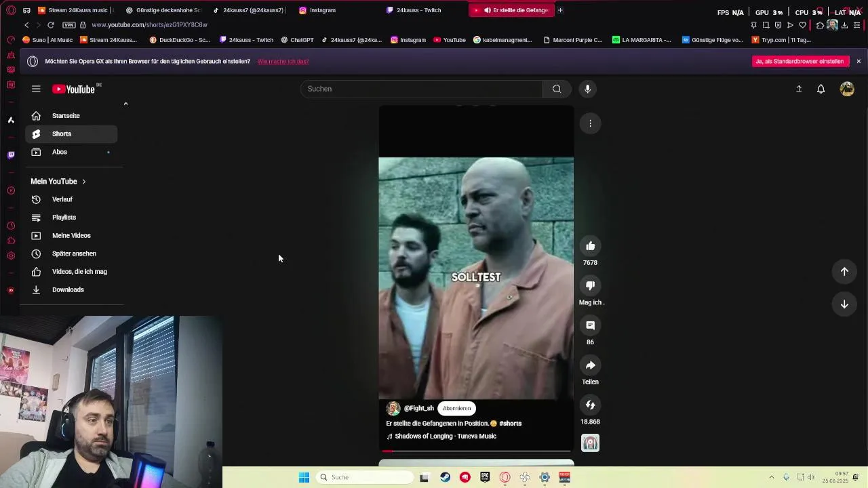The height and width of the screenshot is (488, 868).
Task: Open the DuckDuckGo bookmark
Action: point(180,40)
